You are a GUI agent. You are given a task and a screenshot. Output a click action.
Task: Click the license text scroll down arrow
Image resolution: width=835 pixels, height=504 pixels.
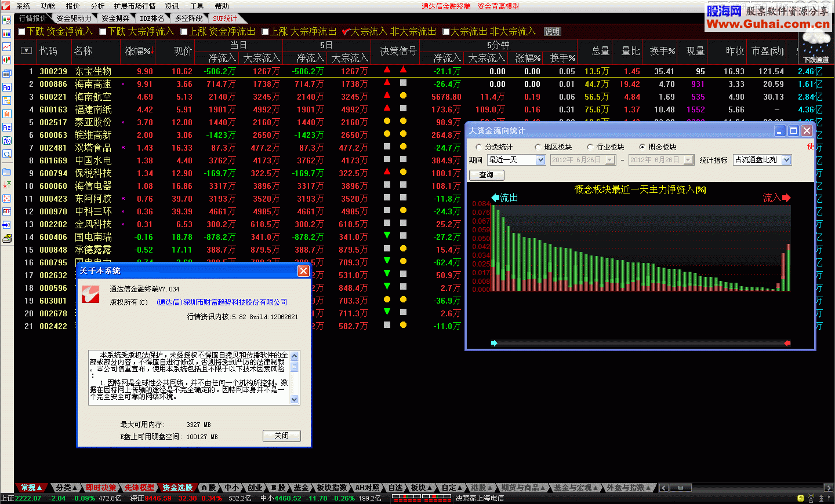point(294,399)
